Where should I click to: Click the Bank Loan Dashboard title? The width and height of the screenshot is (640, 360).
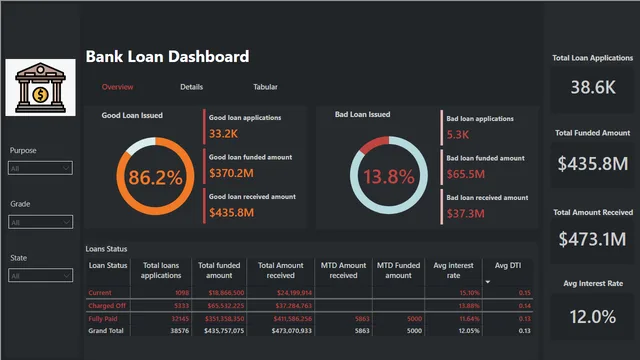(x=167, y=57)
